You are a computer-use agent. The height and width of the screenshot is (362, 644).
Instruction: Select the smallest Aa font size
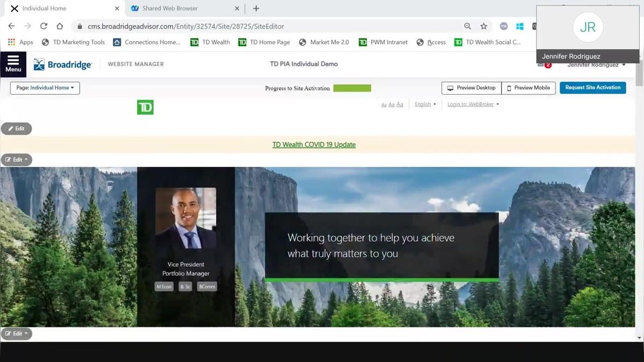[x=384, y=104]
